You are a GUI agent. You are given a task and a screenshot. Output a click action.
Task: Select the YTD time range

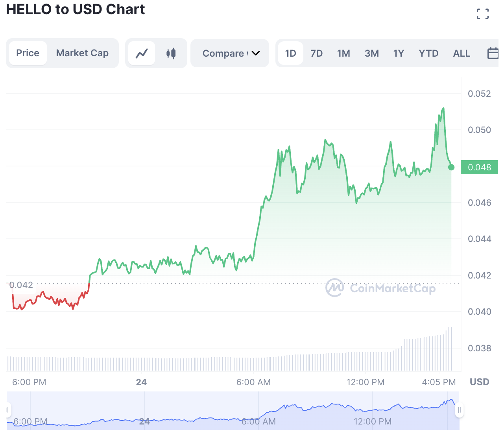(x=428, y=53)
